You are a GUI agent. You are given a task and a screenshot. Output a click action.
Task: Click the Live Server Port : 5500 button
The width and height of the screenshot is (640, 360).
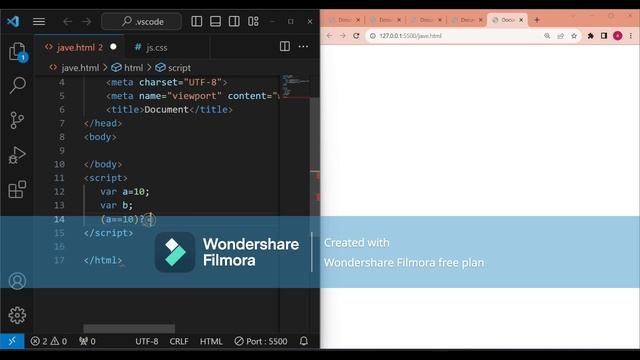click(x=261, y=341)
